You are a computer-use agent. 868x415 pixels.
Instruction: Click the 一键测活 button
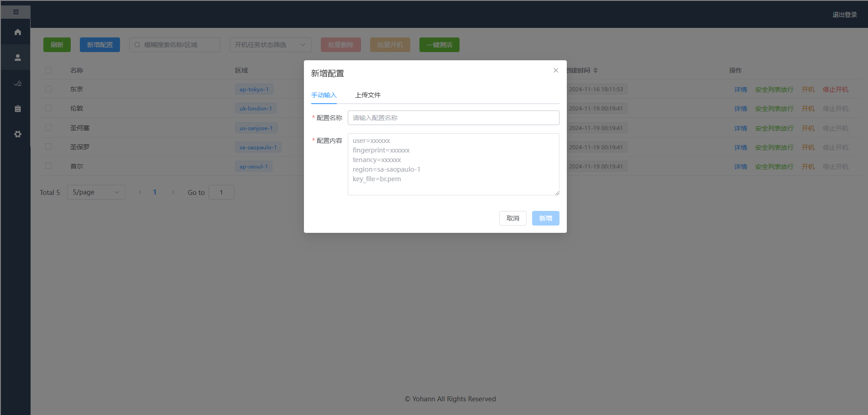pos(439,45)
